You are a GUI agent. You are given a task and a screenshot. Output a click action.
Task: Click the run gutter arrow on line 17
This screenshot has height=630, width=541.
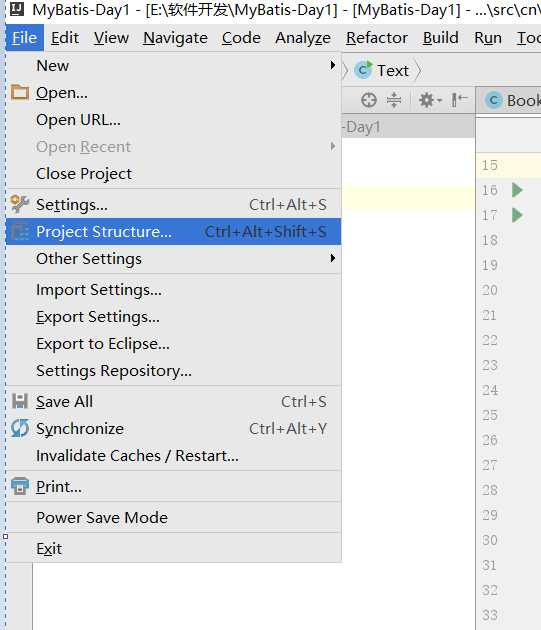pyautogui.click(x=517, y=215)
